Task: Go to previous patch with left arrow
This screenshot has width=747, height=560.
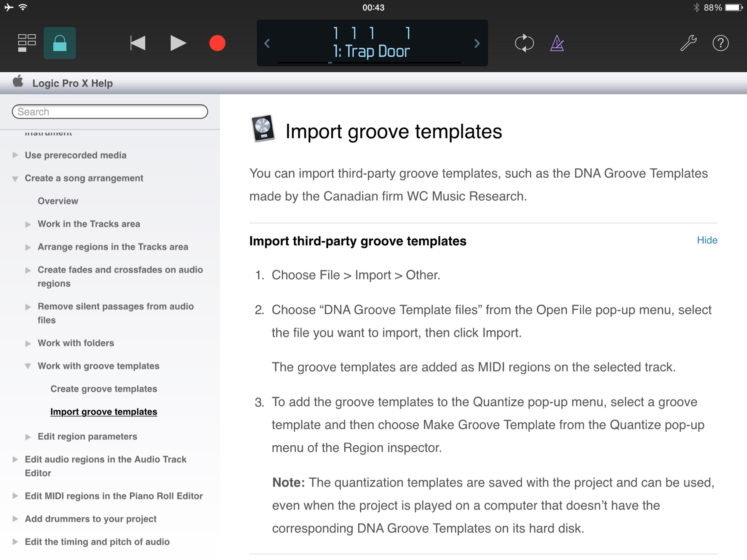Action: [x=267, y=43]
